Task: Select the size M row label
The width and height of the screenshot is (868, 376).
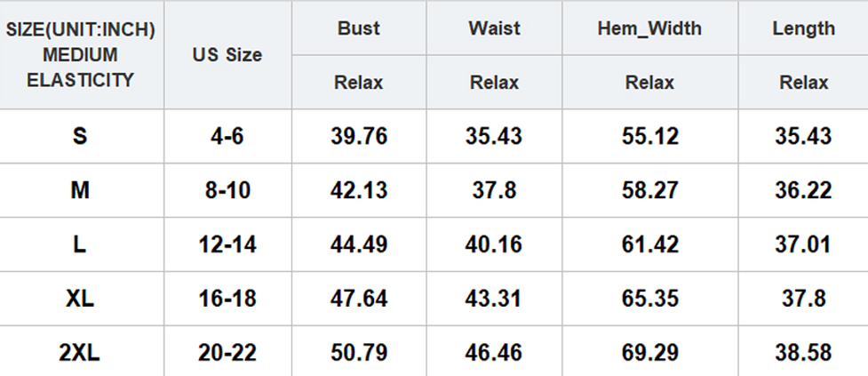Action: [81, 190]
